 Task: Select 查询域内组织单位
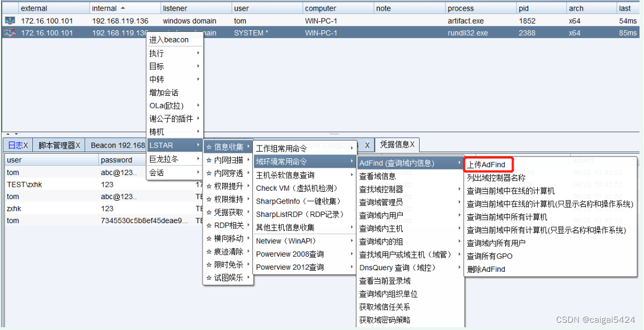[x=410, y=294]
